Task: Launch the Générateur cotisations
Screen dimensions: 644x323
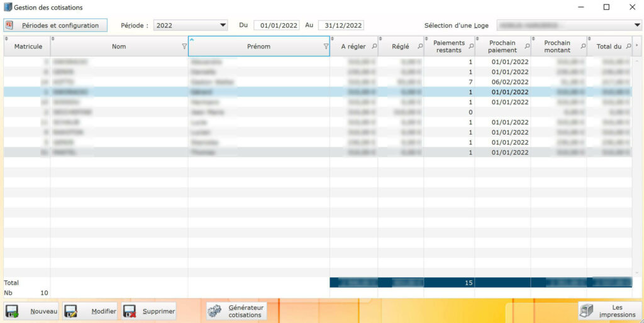Action: coord(236,311)
